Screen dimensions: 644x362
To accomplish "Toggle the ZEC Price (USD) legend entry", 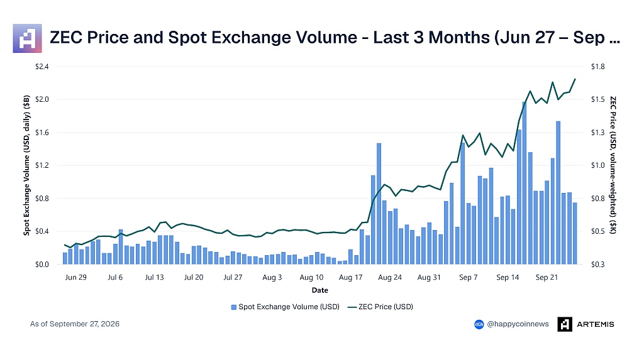I will tap(380, 307).
